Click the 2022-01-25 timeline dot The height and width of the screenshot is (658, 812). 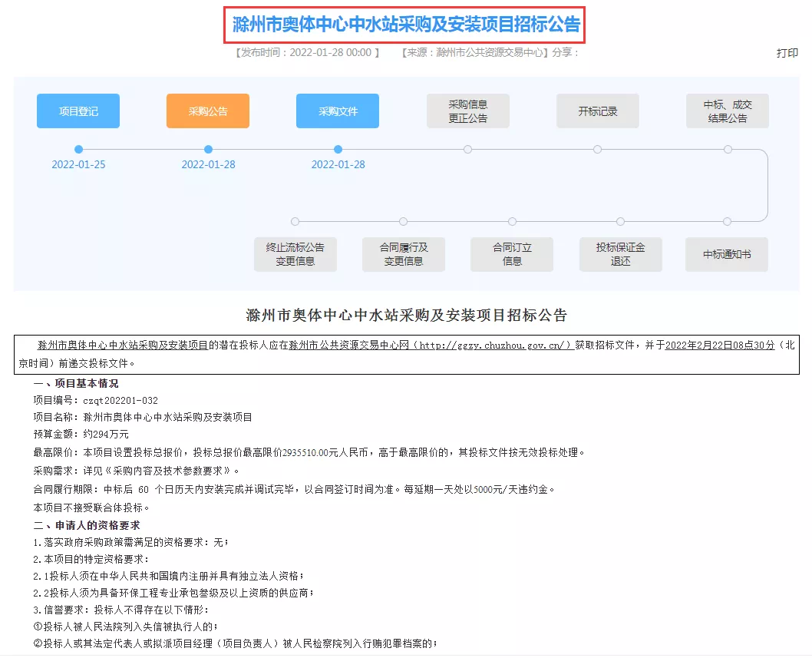(x=78, y=150)
